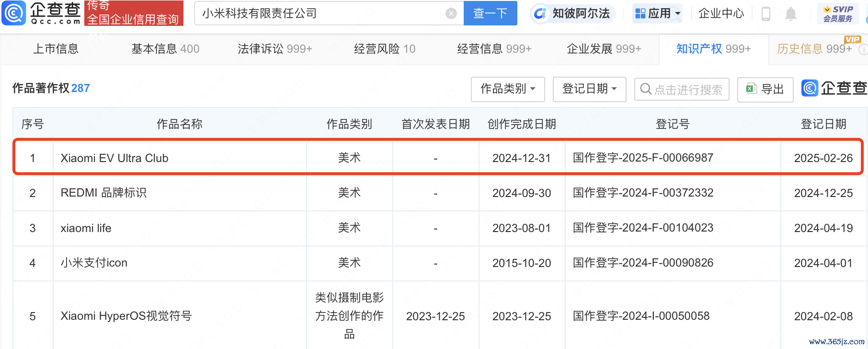Click the 查一下 search button

tap(490, 13)
